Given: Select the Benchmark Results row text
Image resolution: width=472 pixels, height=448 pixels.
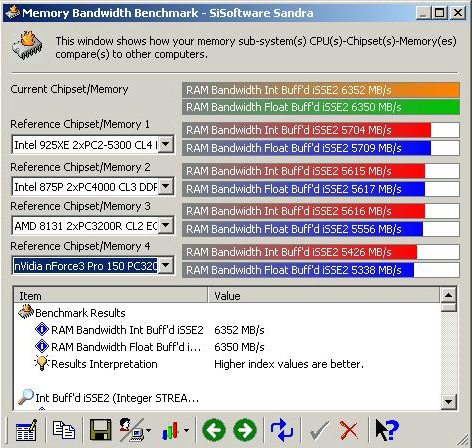Looking at the screenshot, I should pos(80,313).
